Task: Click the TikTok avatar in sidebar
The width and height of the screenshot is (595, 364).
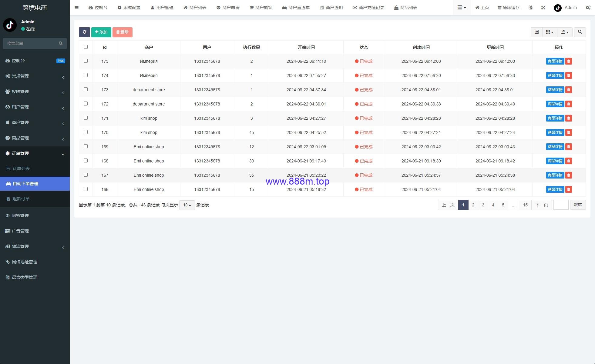Action: pyautogui.click(x=10, y=25)
